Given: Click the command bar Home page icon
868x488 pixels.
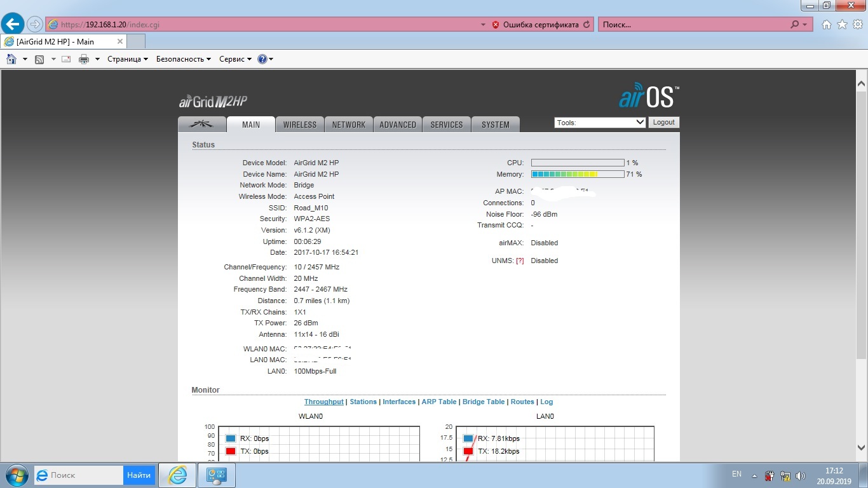Looking at the screenshot, I should pos(11,59).
